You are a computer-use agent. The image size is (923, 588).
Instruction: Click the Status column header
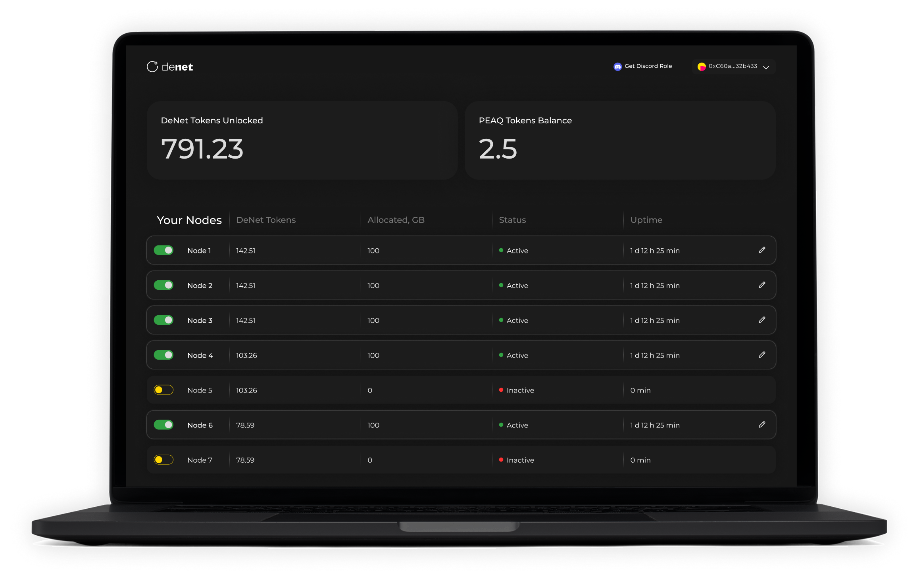512,220
